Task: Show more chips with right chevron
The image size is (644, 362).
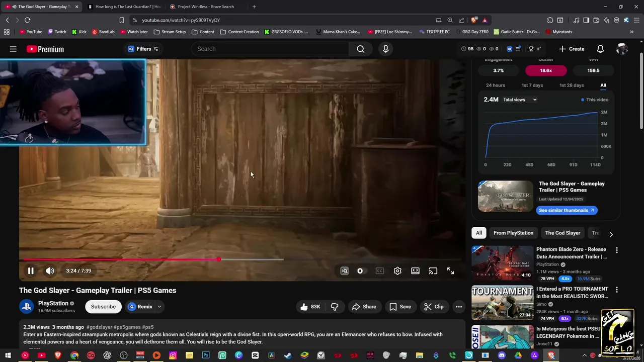Action: (x=611, y=234)
